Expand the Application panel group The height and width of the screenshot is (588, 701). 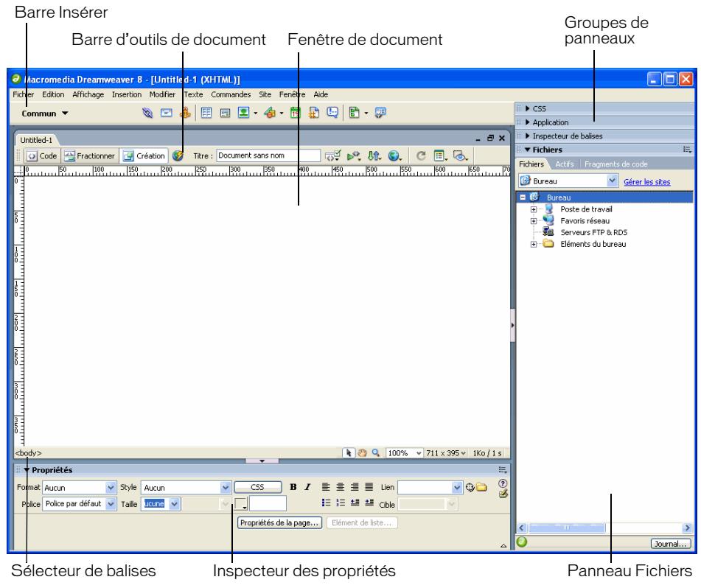(x=528, y=122)
